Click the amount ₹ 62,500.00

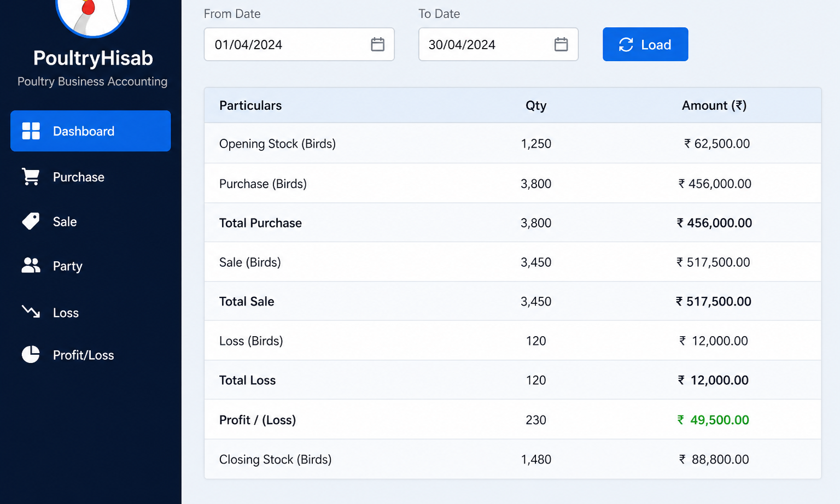[717, 144]
